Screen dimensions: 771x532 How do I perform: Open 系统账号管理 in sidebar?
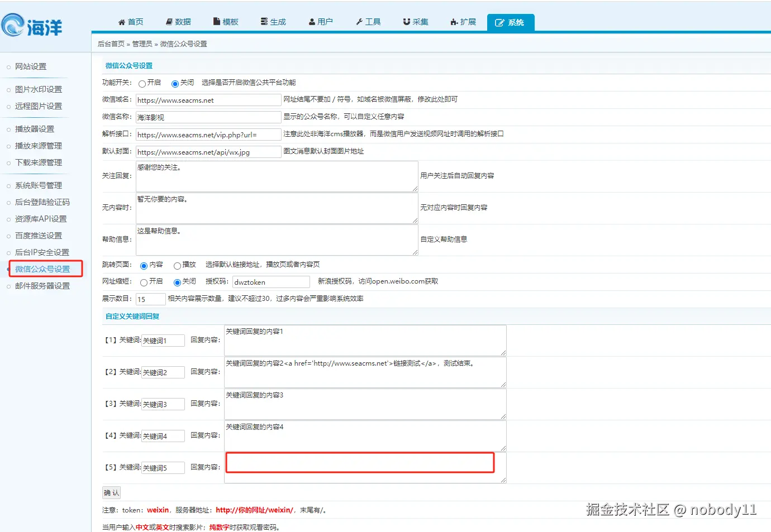(x=39, y=185)
